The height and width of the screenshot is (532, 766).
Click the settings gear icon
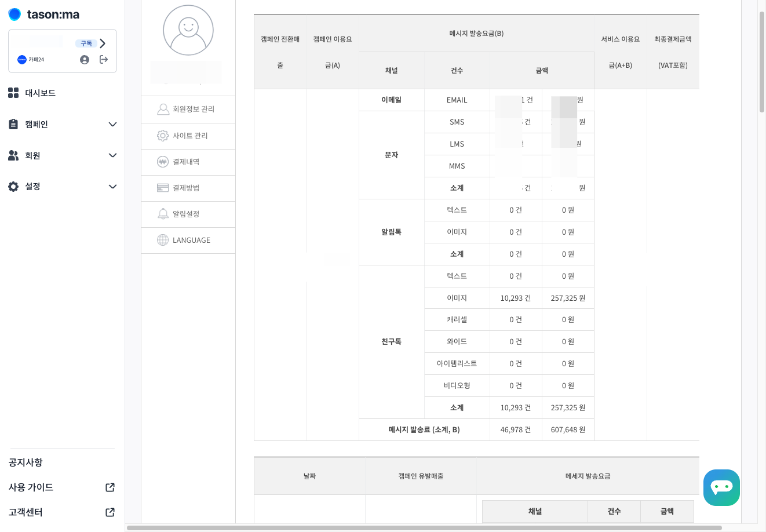(13, 187)
